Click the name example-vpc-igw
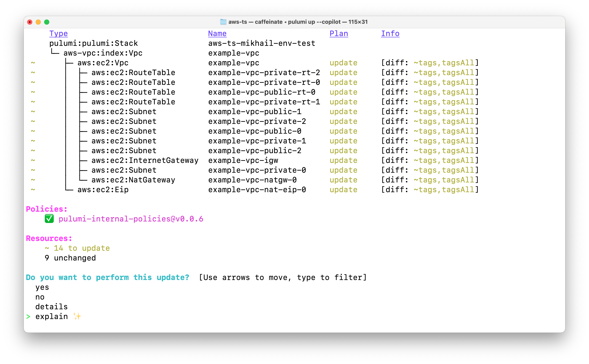 point(243,160)
